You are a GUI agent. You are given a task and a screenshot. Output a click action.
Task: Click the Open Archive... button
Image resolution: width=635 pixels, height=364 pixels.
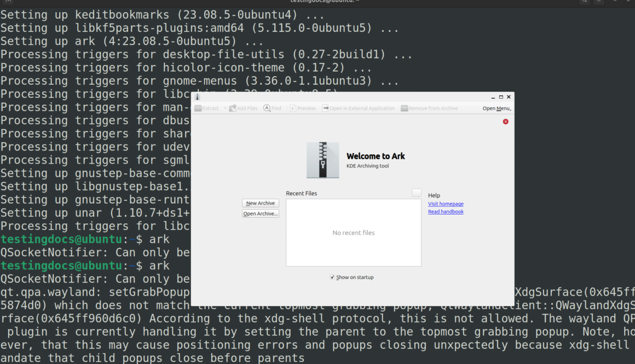(x=261, y=213)
